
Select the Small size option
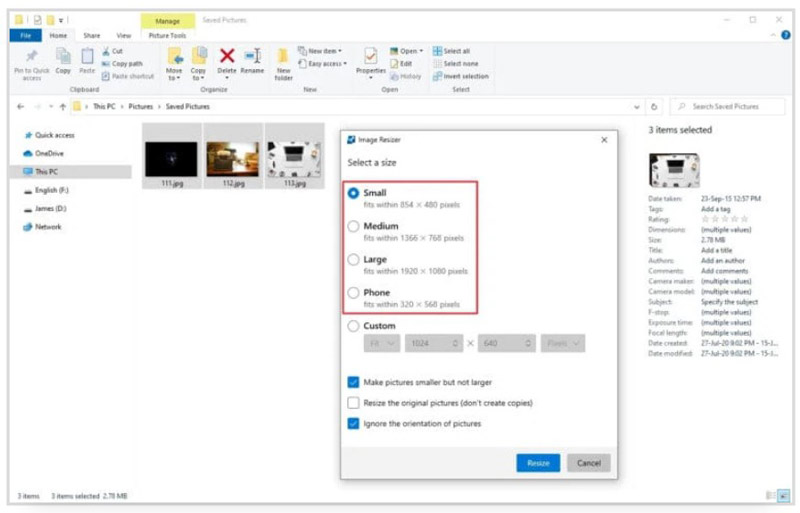(353, 193)
